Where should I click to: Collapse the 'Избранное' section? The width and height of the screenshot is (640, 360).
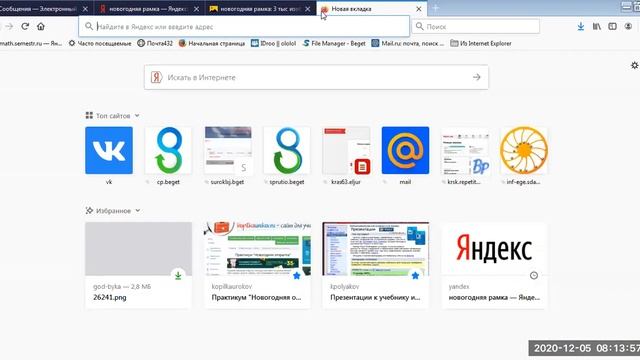(138, 211)
